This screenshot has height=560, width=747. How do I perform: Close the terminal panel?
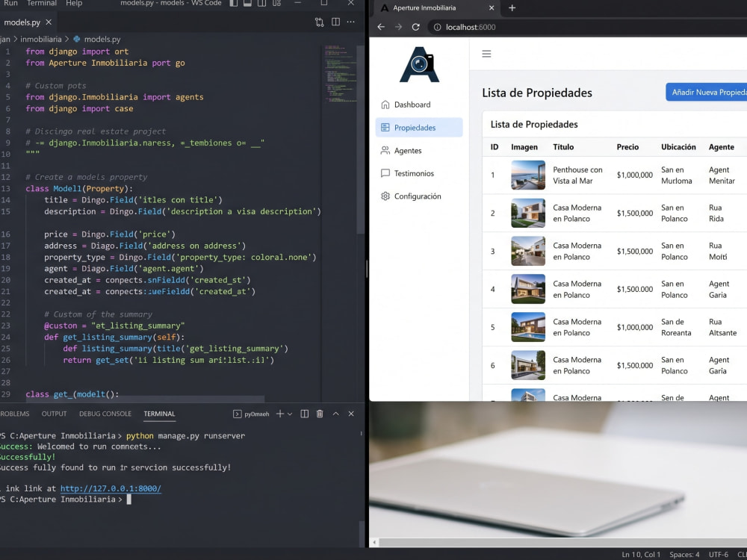[x=351, y=414]
